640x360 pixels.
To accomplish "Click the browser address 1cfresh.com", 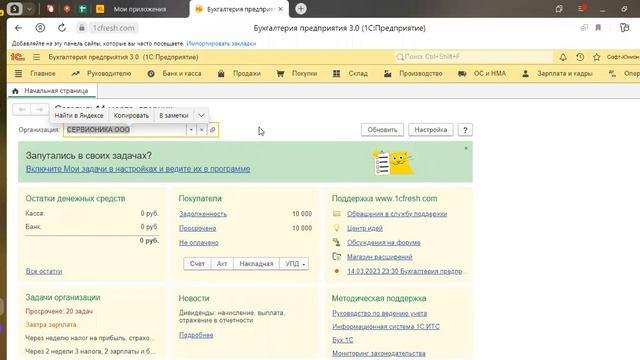I will click(113, 28).
